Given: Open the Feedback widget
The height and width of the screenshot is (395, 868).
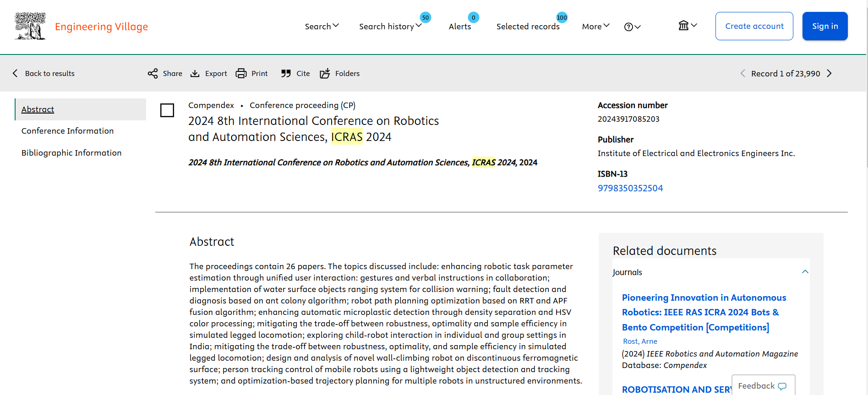Looking at the screenshot, I should tap(763, 386).
